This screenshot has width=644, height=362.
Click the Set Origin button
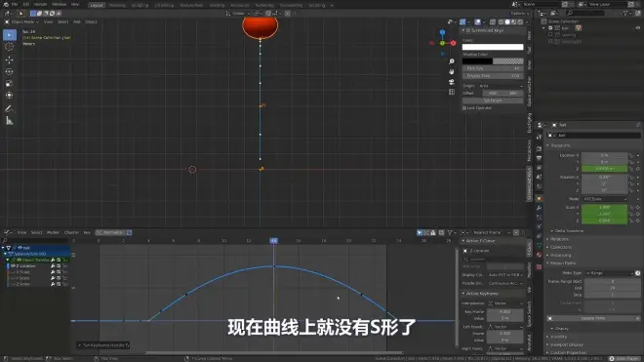click(493, 101)
